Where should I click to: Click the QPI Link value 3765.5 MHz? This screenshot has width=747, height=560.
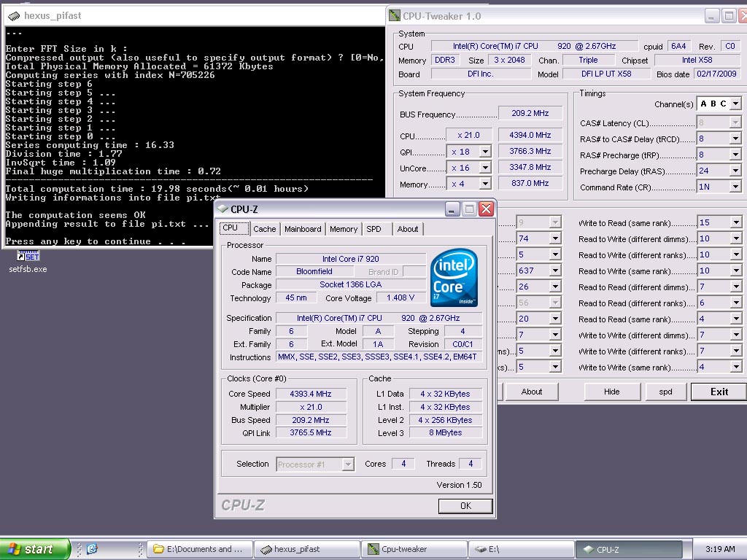[x=311, y=432]
